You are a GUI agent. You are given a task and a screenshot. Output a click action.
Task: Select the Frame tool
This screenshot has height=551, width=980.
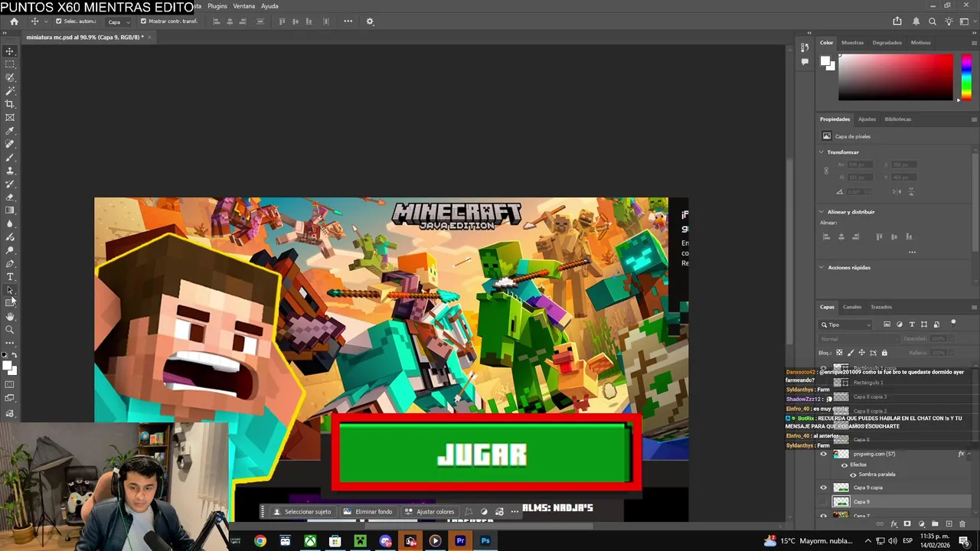point(10,117)
